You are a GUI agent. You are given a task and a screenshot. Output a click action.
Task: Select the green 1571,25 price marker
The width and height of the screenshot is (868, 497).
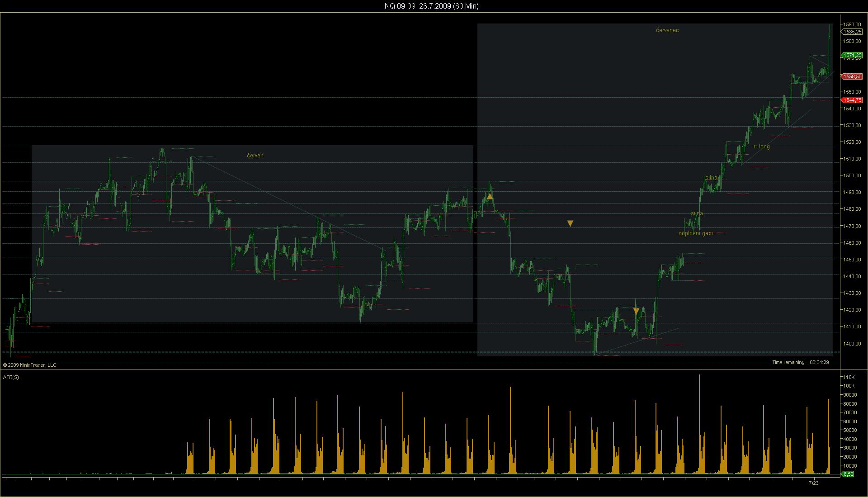852,55
